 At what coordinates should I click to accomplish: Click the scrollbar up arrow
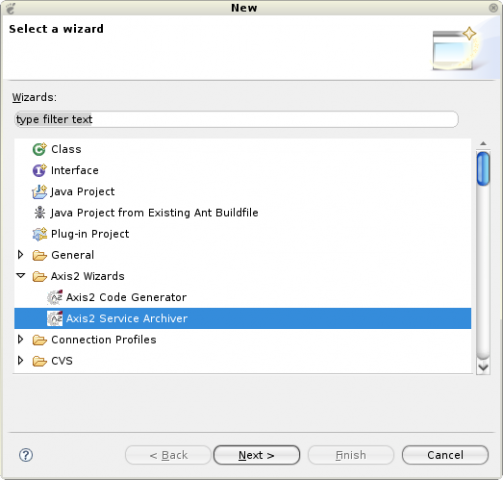tap(483, 144)
